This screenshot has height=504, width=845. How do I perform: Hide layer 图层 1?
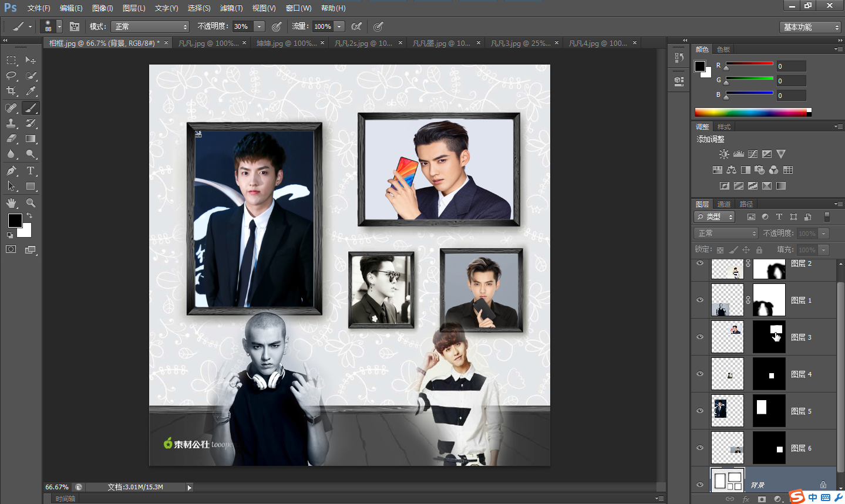pyautogui.click(x=700, y=300)
